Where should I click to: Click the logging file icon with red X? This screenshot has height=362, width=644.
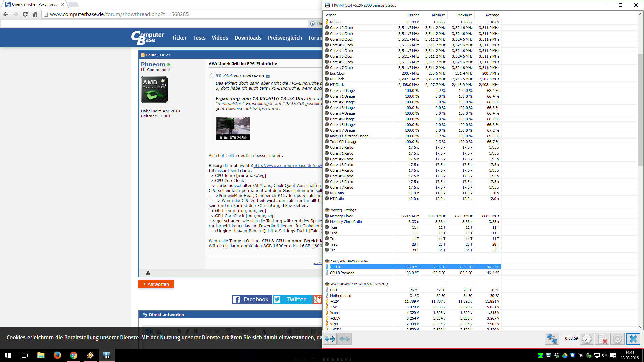pos(602,339)
